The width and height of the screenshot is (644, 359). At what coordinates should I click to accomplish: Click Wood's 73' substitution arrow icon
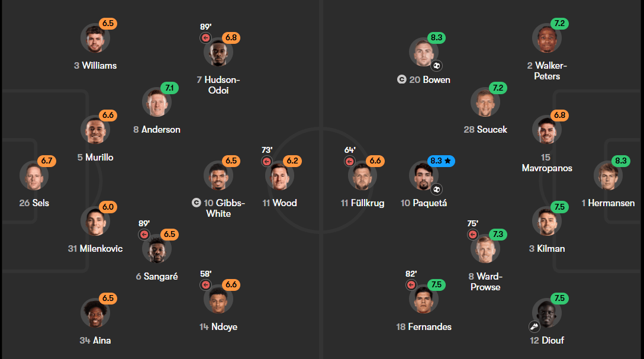267,161
